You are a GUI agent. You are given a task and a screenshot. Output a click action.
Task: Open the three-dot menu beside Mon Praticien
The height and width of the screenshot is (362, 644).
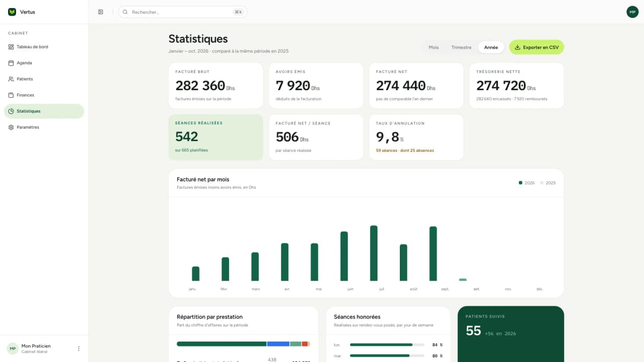(79, 349)
